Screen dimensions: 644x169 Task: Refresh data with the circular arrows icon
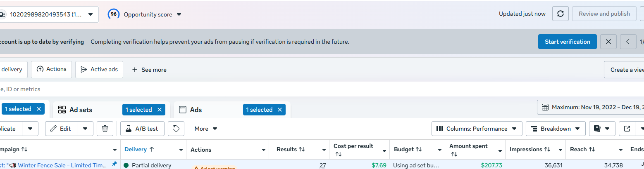coord(561,14)
